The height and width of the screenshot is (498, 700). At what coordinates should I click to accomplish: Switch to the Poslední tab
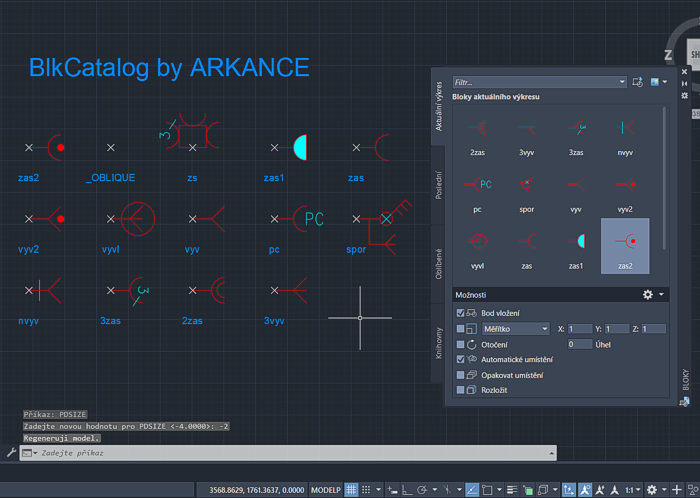point(438,185)
